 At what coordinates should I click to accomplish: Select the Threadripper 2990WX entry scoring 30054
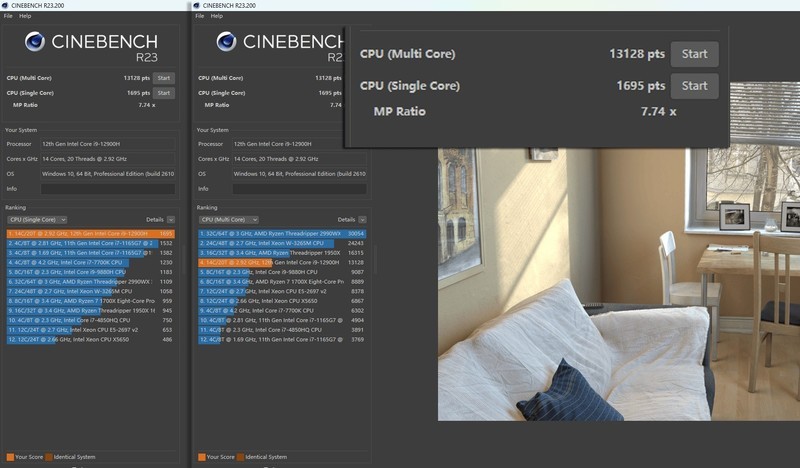tap(282, 233)
